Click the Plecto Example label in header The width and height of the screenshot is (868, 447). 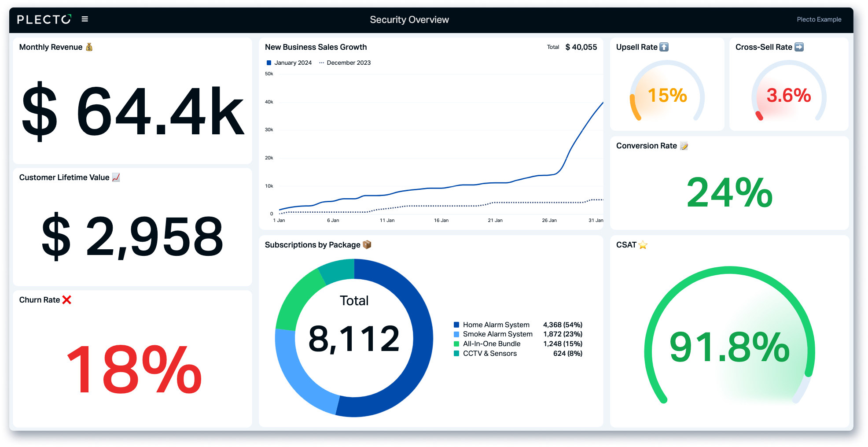click(x=819, y=19)
